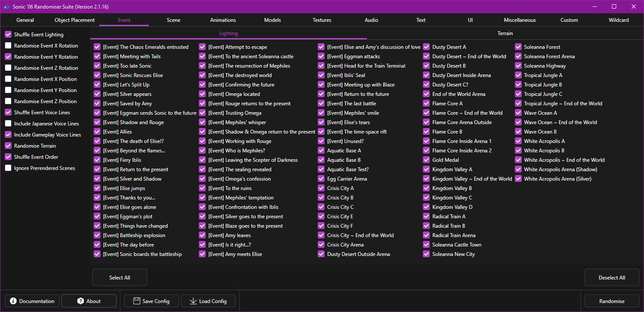Click the app icon in title bar
644x312 pixels.
coord(7,6)
